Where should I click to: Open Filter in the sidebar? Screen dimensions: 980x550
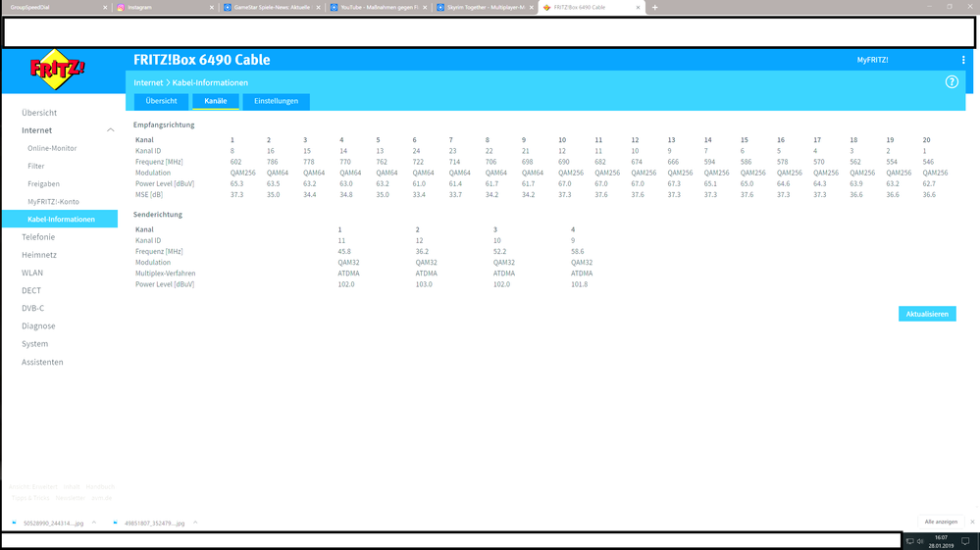[x=35, y=166]
